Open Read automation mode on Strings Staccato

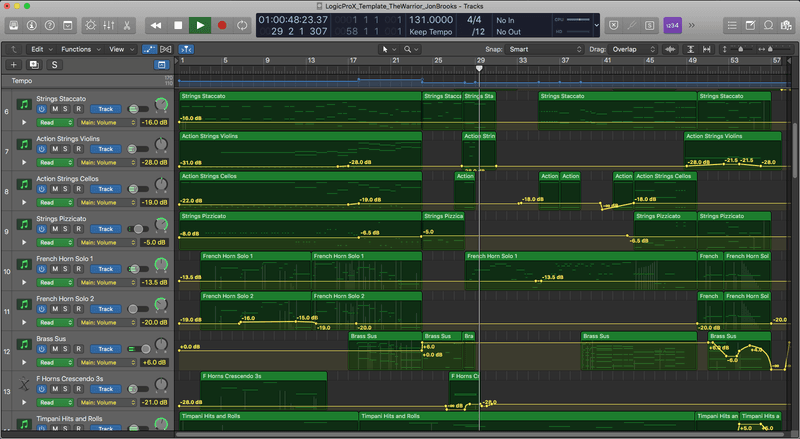55,123
